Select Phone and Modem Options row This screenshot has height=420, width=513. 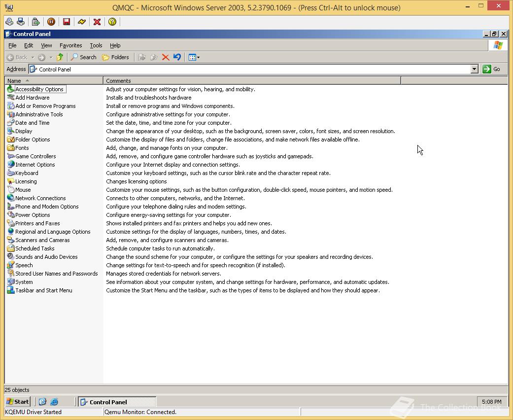(x=43, y=207)
